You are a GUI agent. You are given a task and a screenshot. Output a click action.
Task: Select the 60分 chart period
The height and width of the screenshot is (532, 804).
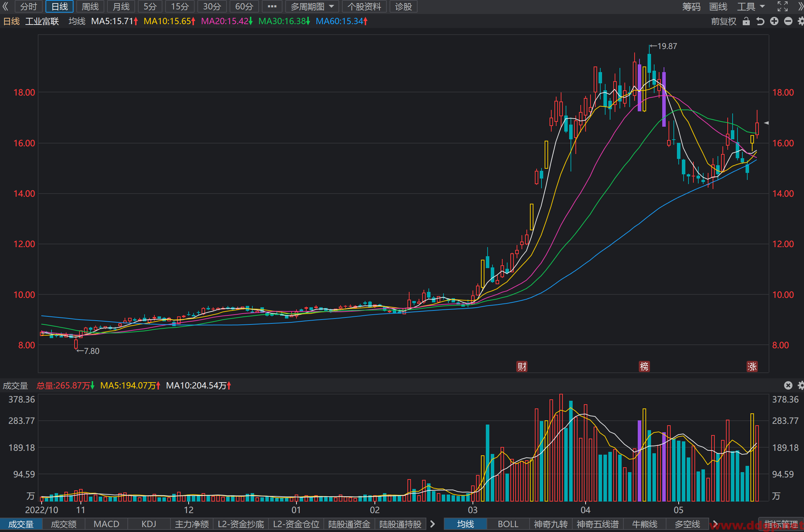[x=244, y=6]
